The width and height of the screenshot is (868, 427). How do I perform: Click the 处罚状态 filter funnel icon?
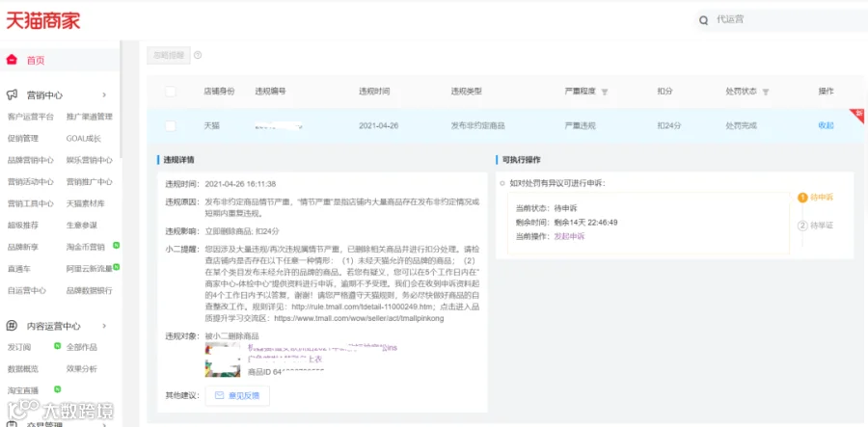pyautogui.click(x=766, y=92)
